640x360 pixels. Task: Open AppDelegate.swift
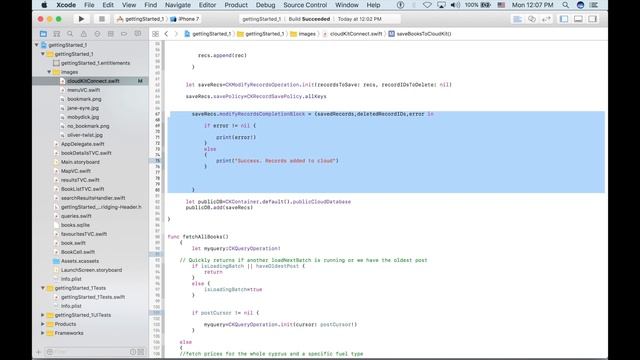(82, 144)
